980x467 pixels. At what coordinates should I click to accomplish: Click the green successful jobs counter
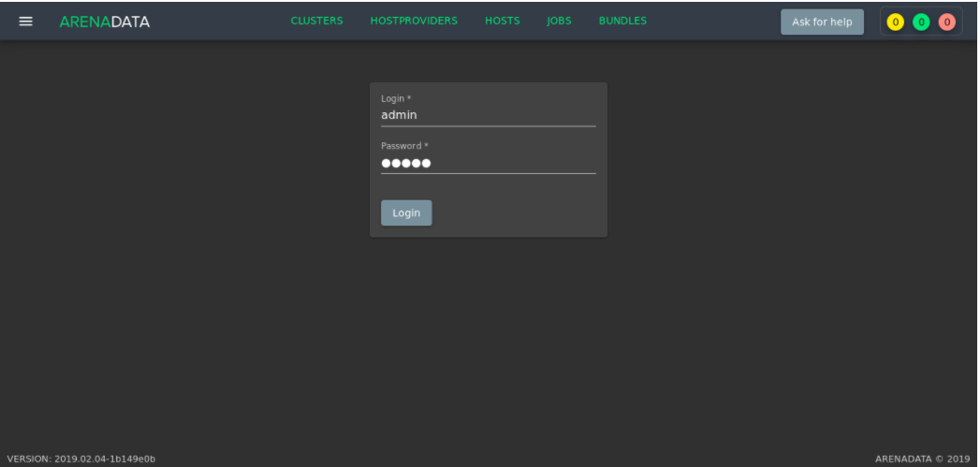tap(920, 22)
